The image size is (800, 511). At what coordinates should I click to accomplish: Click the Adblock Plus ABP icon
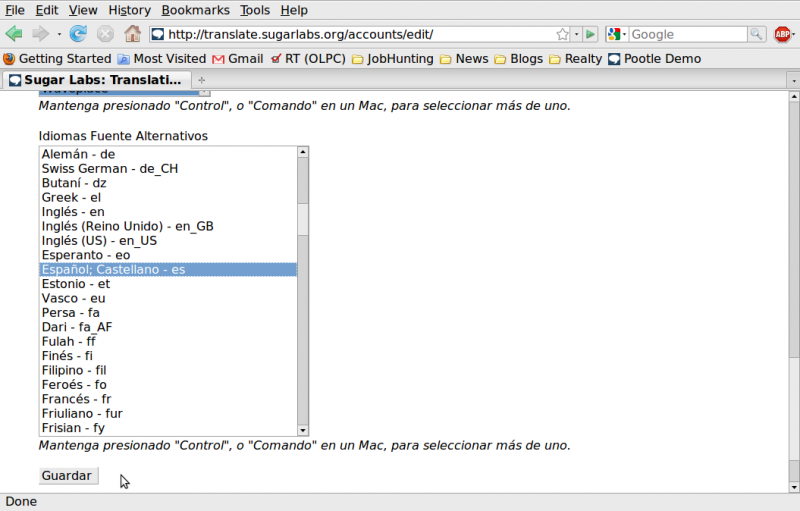[783, 34]
